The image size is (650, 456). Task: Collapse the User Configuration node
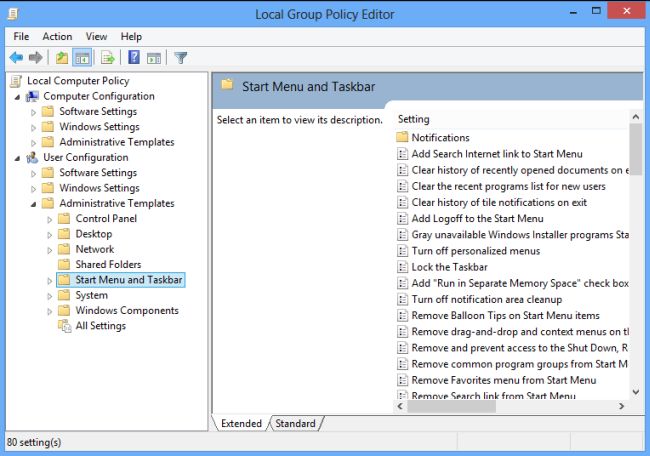coord(17,158)
